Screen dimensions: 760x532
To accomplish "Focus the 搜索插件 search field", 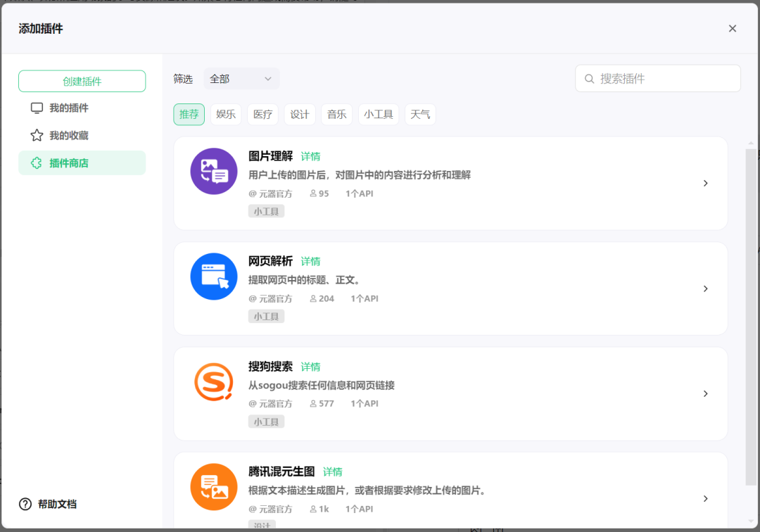I will [665, 79].
